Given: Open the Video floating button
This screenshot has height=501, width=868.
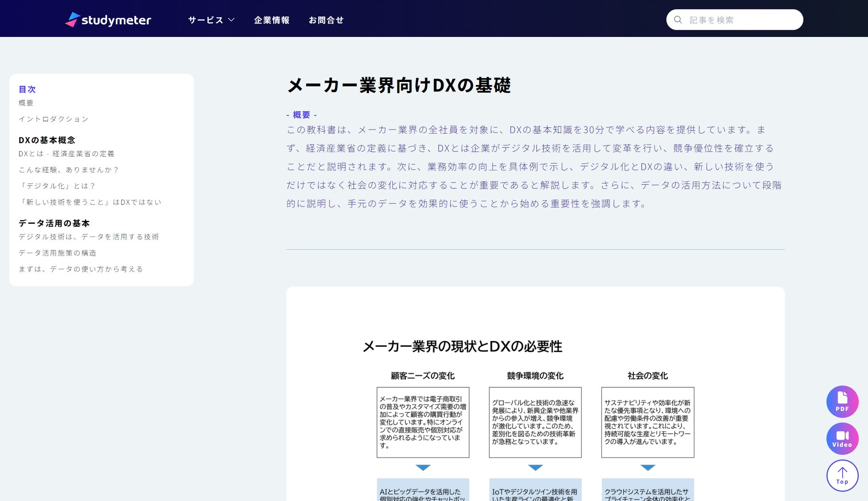Looking at the screenshot, I should point(842,439).
